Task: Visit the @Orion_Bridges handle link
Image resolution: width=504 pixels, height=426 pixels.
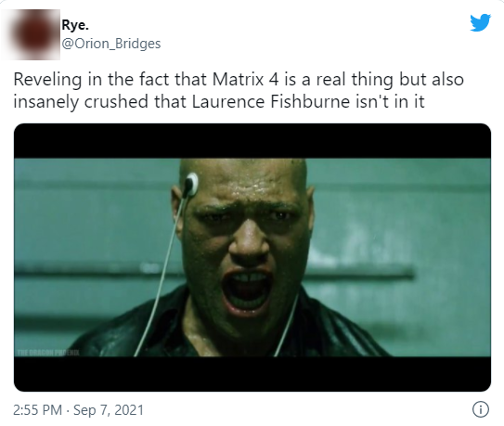Action: click(x=110, y=44)
